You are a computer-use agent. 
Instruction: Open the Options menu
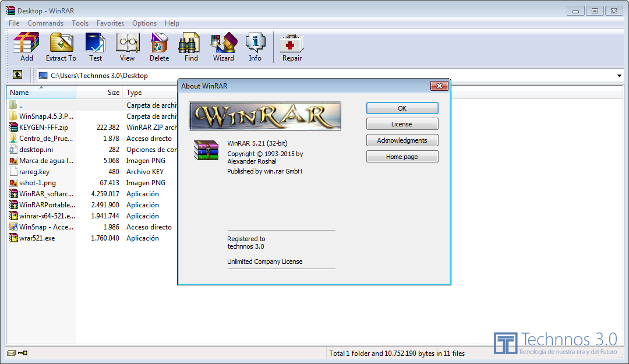point(144,23)
